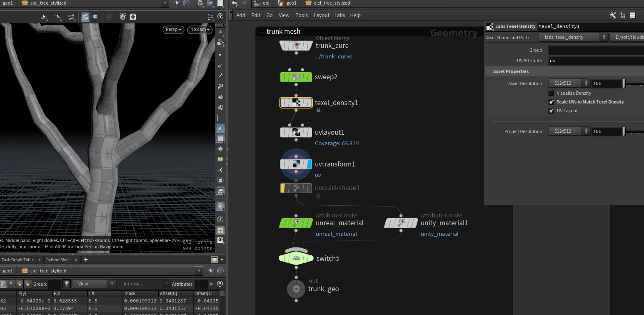Adjust the Asset Resolution slider handle
Screen dimensions: 644x315
pos(624,83)
